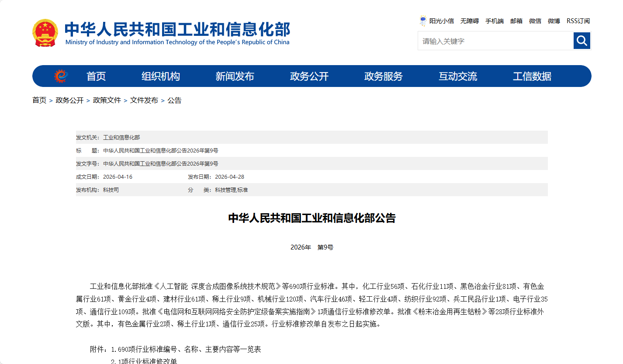Click the 无障碍 accessibility link
623x364 pixels.
pos(470,21)
